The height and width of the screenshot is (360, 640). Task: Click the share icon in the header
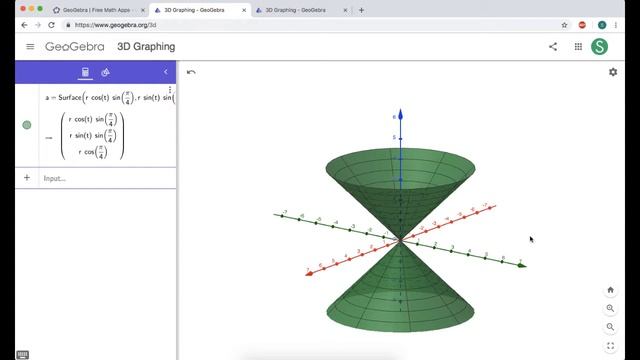pos(553,47)
